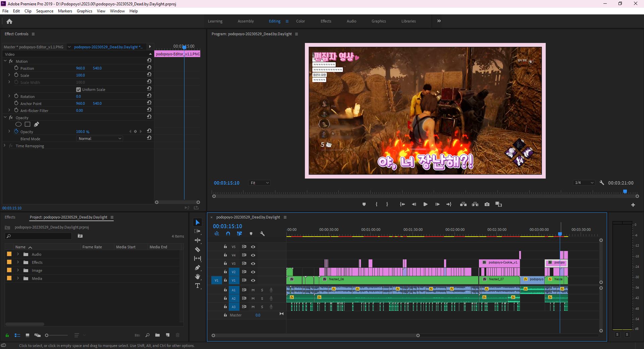Open Timeline Display Settings wrench

pyautogui.click(x=262, y=234)
